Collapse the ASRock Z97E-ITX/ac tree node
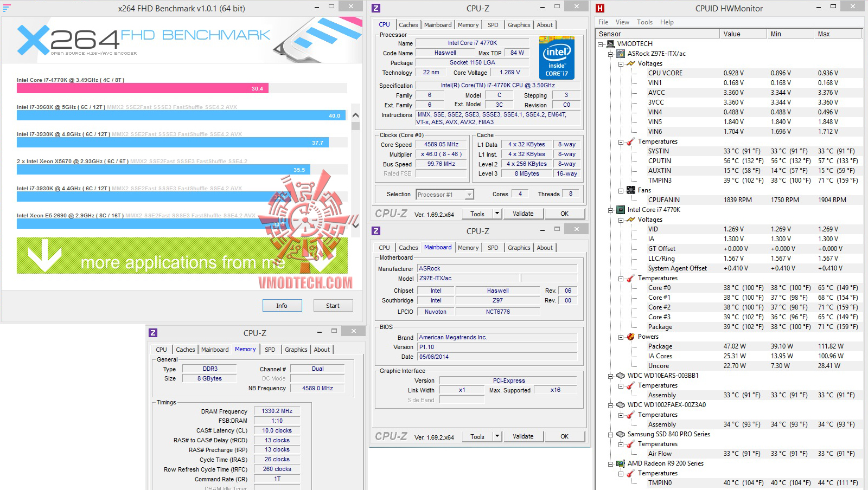The image size is (868, 490). [611, 54]
